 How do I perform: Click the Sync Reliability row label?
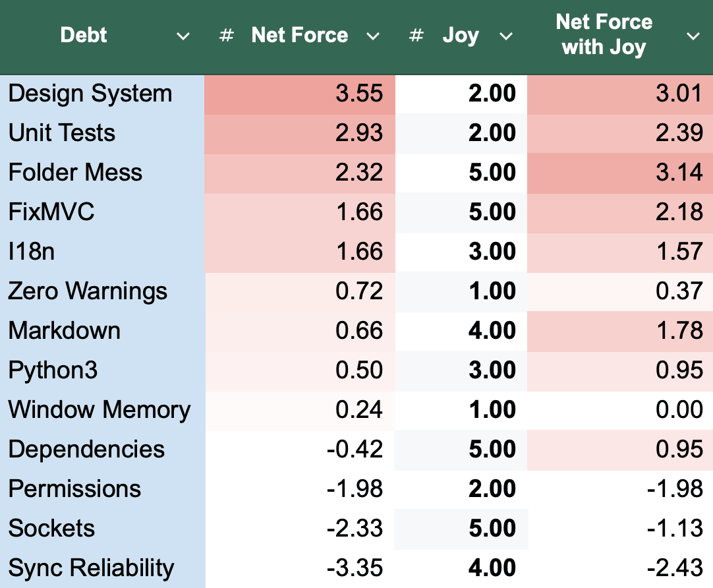click(92, 568)
